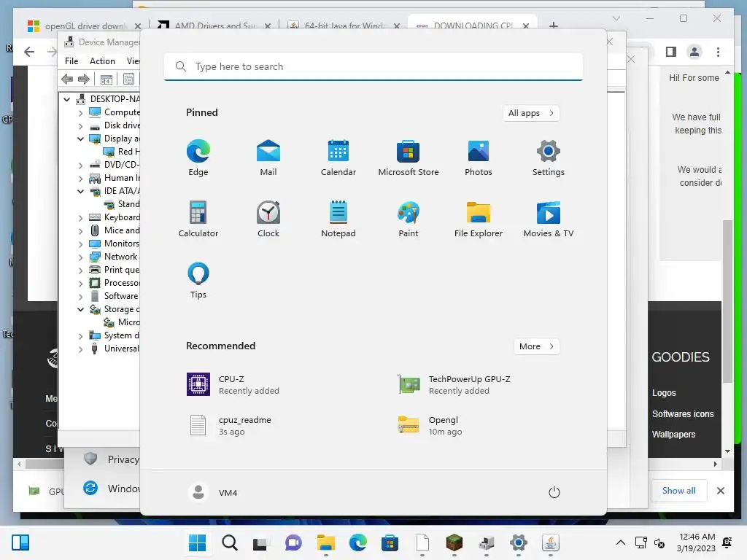Click the More recommended button
Image resolution: width=747 pixels, height=560 pixels.
point(536,346)
